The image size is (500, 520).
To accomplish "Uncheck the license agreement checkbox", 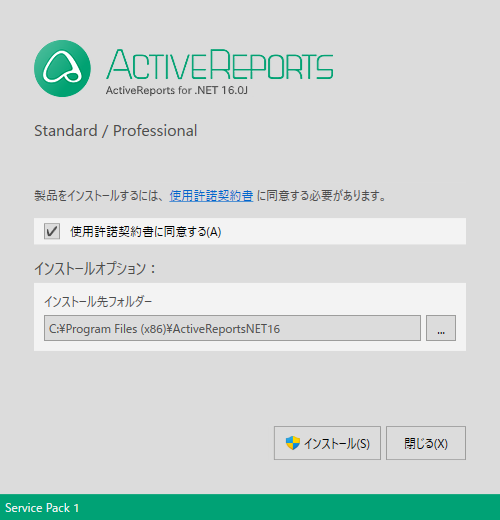I will coord(52,231).
